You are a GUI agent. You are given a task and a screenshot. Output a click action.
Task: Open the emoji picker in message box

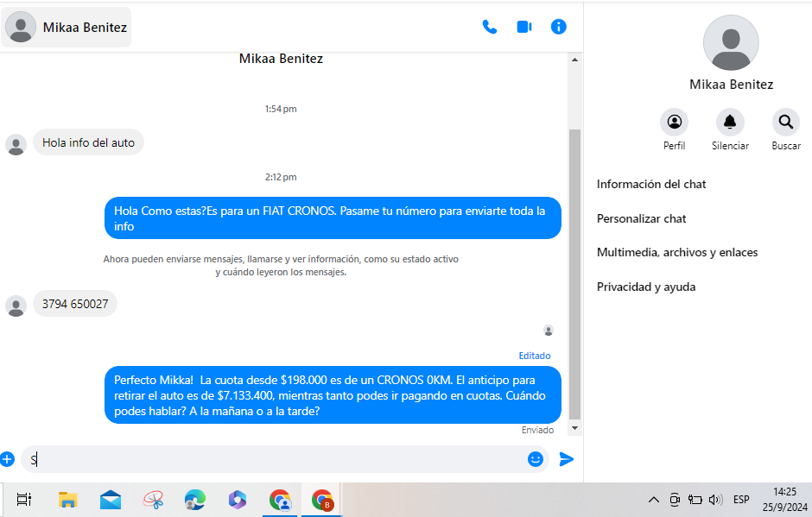click(x=536, y=459)
